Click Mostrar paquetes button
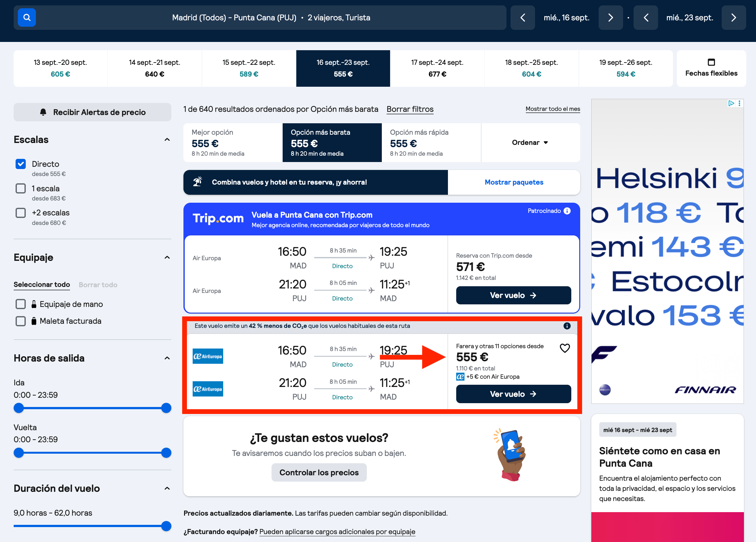Viewport: 756px width, 542px height. pos(514,182)
